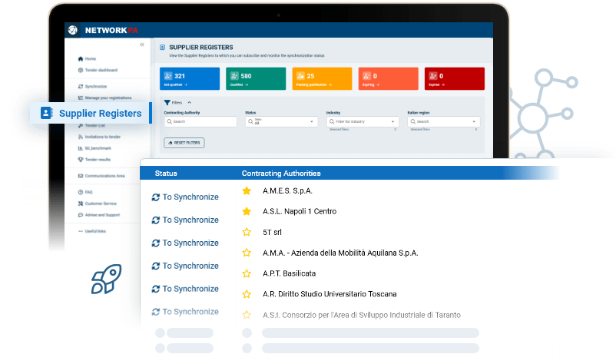Open Customer Service in sidebar
The image size is (616, 364).
80,204
